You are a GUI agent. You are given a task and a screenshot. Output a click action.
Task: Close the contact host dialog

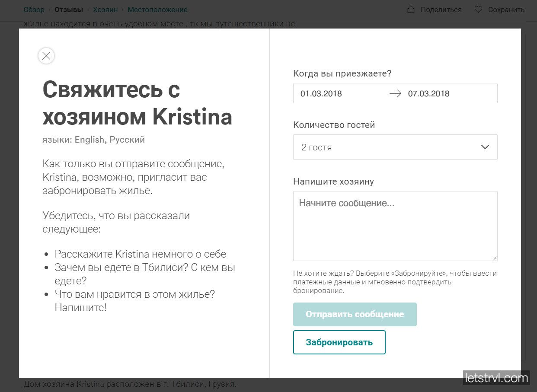[46, 56]
